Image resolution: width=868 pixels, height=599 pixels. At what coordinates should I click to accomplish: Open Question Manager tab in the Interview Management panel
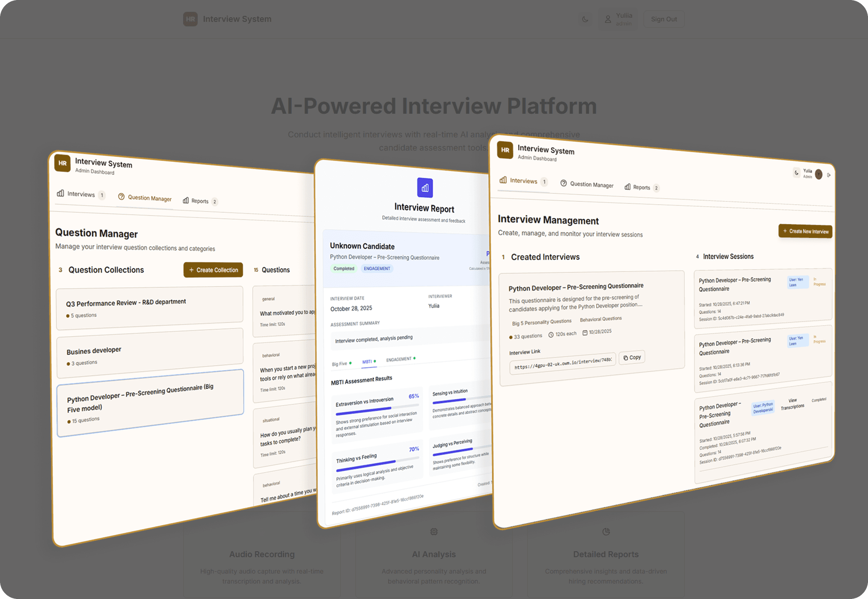(587, 184)
